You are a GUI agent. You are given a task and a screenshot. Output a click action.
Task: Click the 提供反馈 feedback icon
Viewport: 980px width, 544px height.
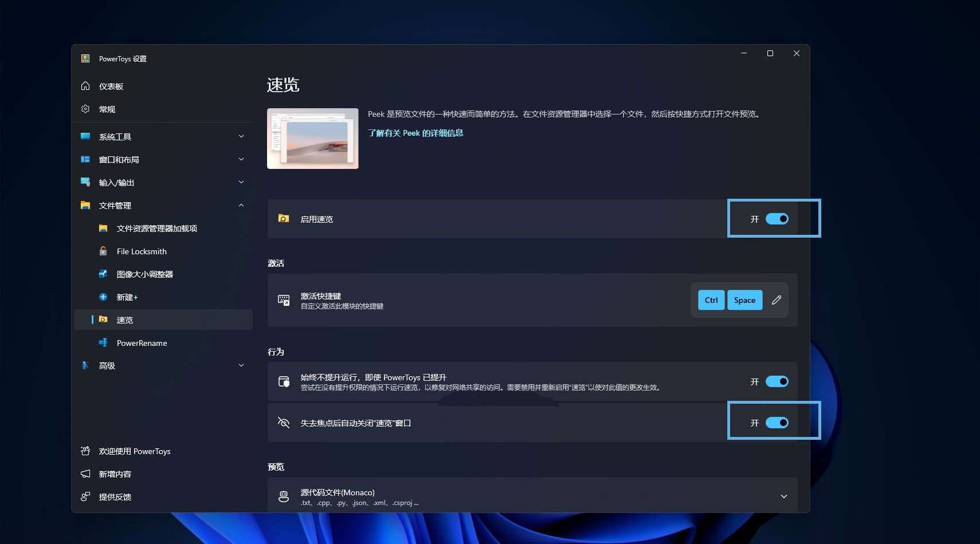[86, 496]
